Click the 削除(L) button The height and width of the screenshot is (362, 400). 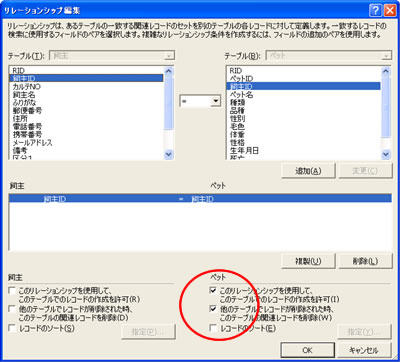pos(365,261)
